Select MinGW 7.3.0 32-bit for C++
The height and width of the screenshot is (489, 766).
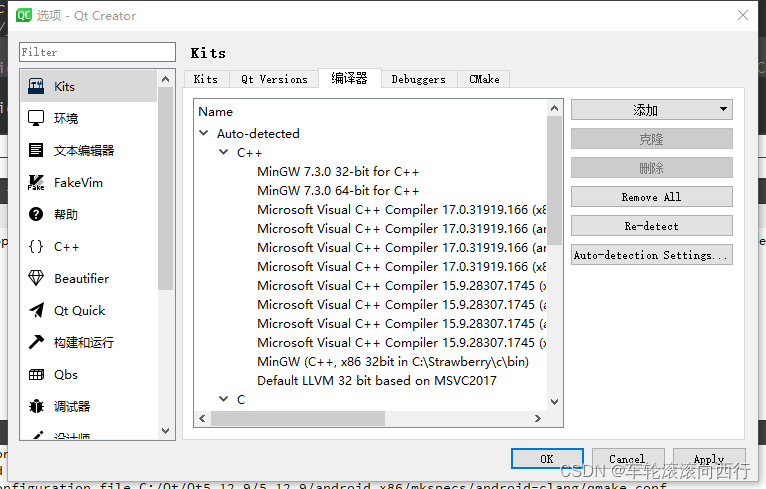point(338,171)
